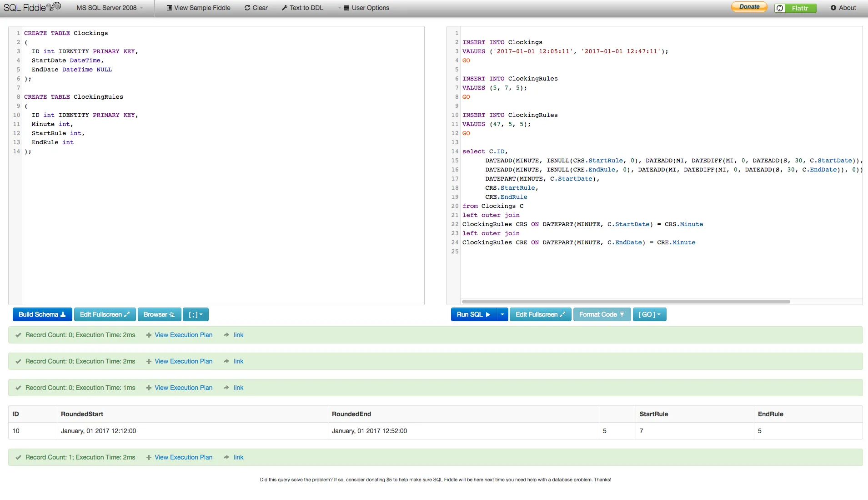Open View Sample Fiddle
Viewport: 868px width, 500px height.
tap(198, 8)
